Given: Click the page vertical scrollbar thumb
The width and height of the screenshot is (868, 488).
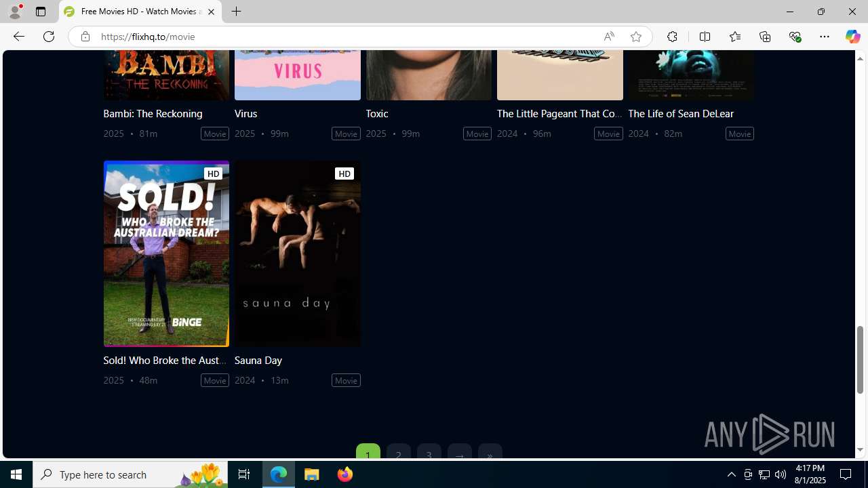Looking at the screenshot, I should 860,359.
